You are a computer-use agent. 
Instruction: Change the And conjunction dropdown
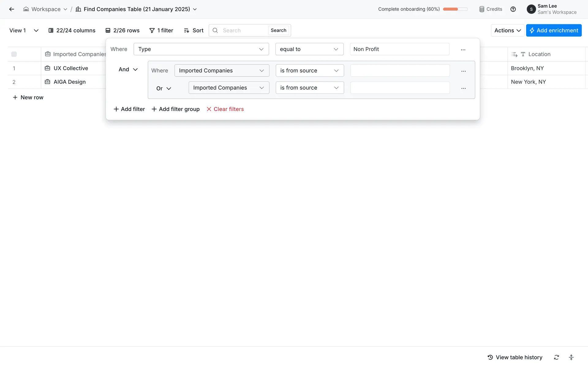point(128,69)
